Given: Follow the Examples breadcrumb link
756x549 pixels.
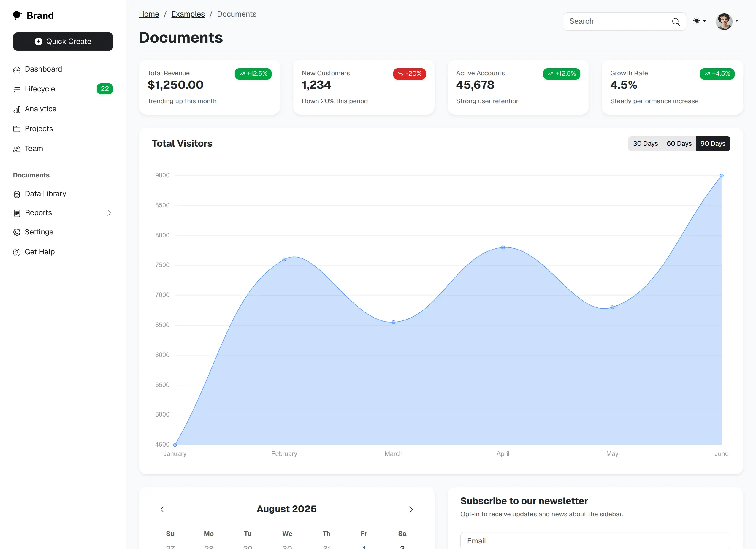Looking at the screenshot, I should [x=188, y=14].
